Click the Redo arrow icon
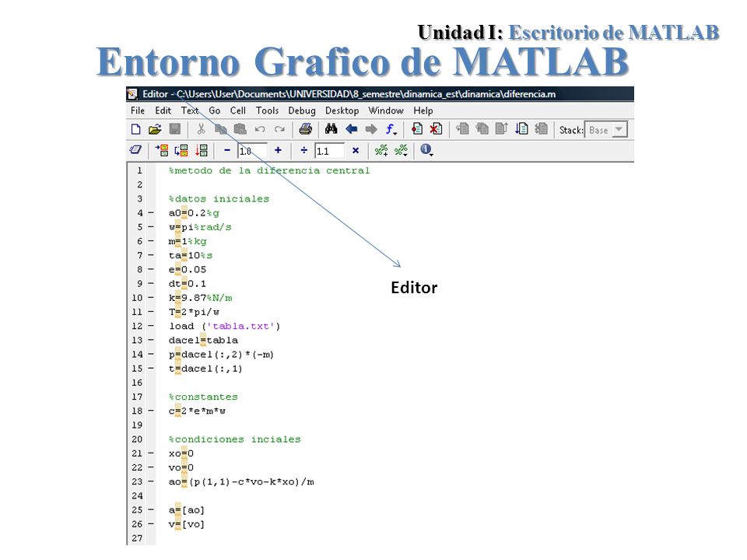 279,129
